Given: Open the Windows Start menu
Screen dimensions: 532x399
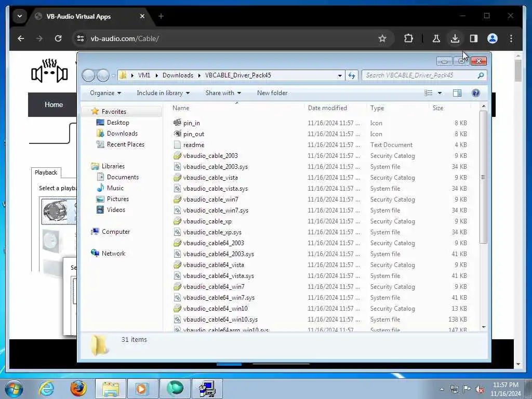Looking at the screenshot, I should coord(14,389).
